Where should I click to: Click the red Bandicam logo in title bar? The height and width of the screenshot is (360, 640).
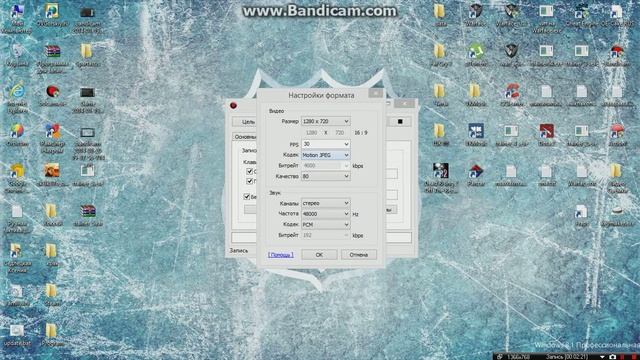pos(233,105)
